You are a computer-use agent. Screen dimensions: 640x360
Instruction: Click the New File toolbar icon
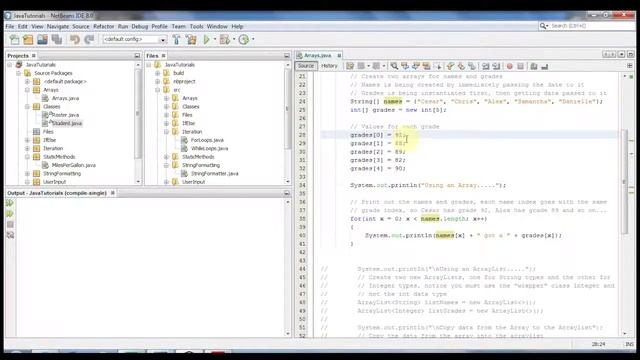[x=14, y=40]
